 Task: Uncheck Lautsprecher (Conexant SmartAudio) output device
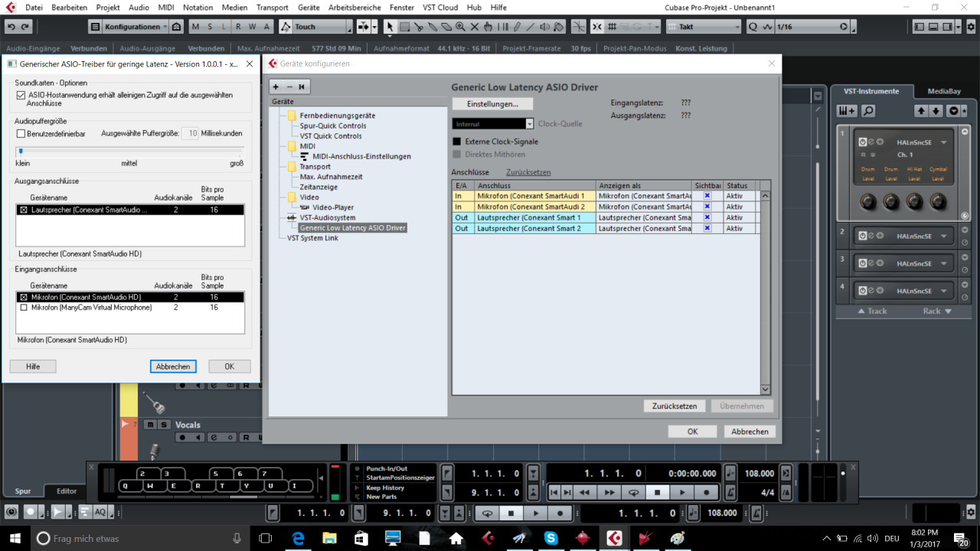24,210
